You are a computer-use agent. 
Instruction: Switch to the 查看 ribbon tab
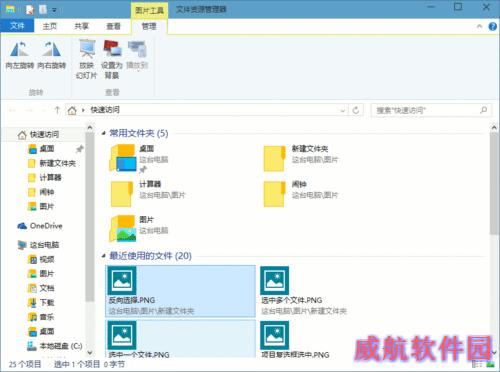click(113, 26)
